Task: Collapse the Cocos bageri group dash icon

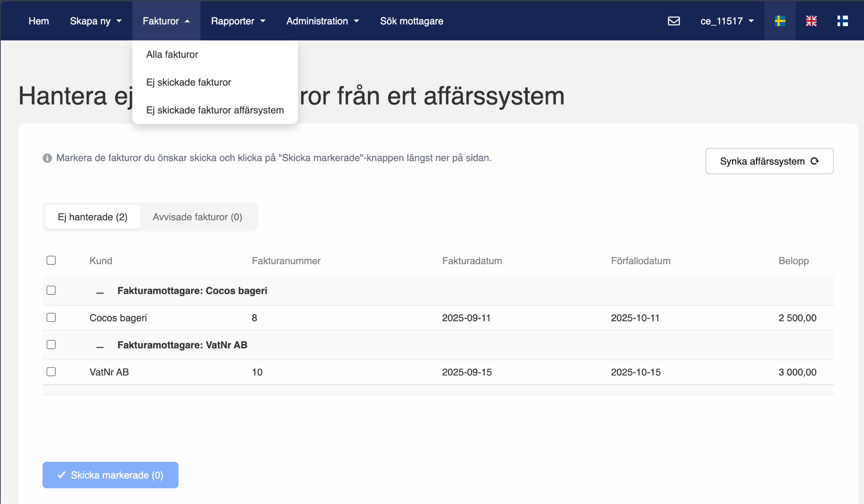Action: 100,291
